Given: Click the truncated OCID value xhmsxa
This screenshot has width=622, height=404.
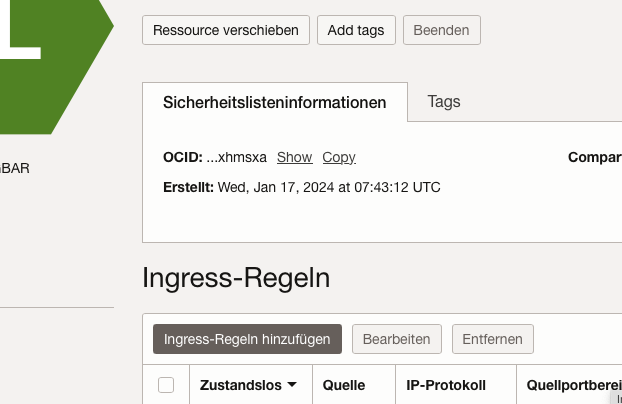Looking at the screenshot, I should (x=237, y=157).
